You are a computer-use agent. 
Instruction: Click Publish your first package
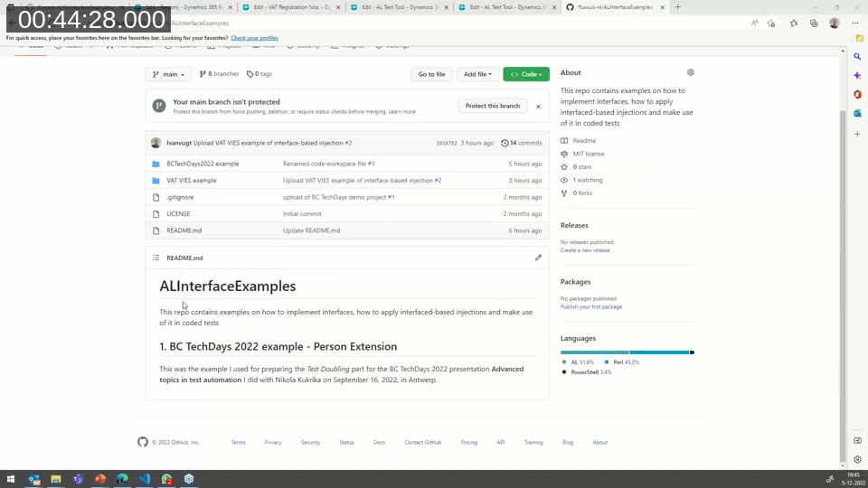[591, 306]
